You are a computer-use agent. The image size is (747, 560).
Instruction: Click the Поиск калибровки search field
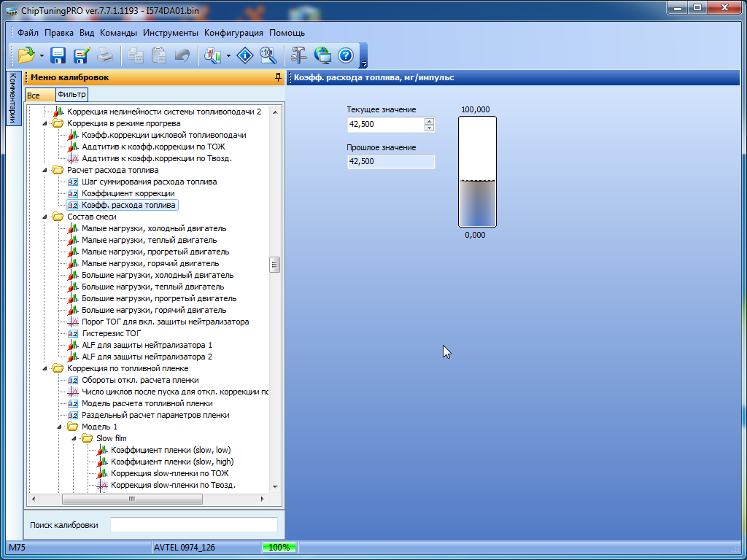click(x=193, y=525)
